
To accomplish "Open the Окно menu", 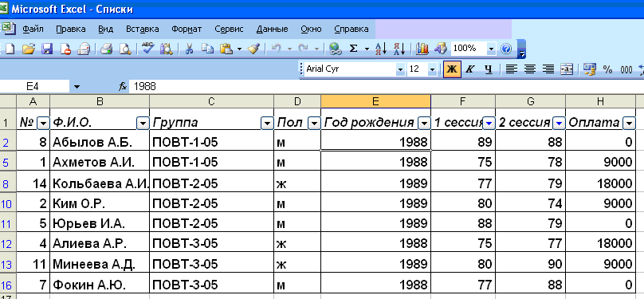I will tap(311, 30).
